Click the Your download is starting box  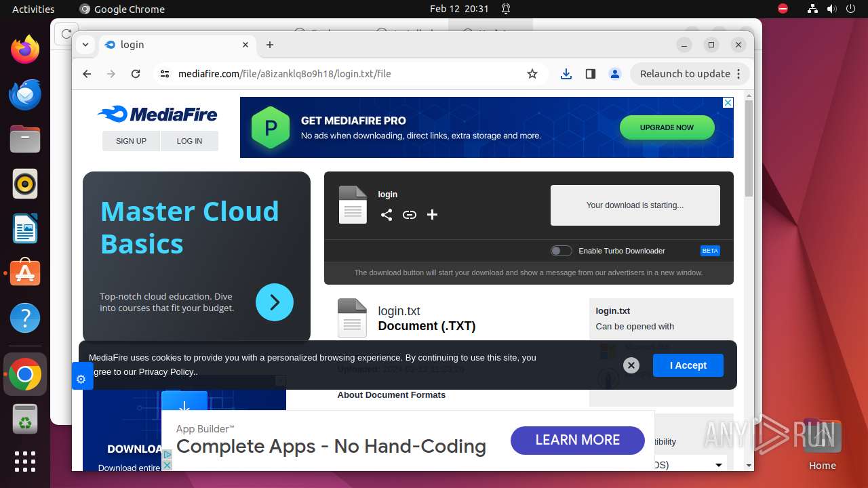[635, 205]
